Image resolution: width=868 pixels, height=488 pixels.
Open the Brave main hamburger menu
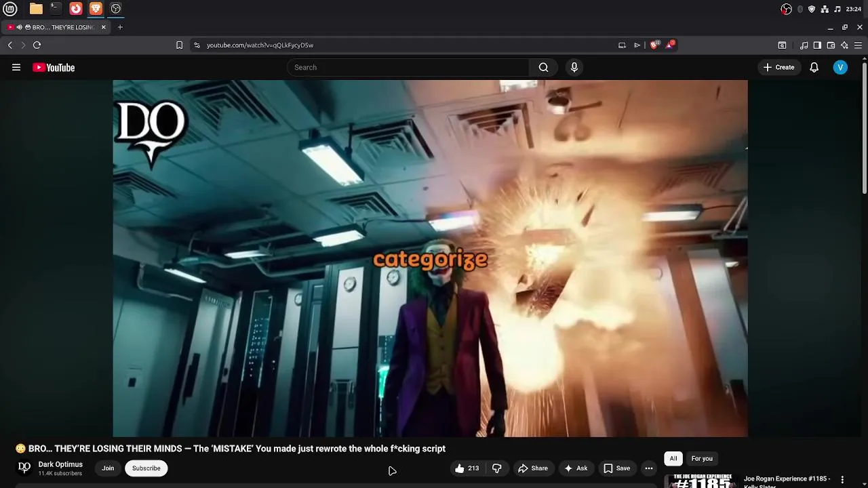[x=858, y=45]
